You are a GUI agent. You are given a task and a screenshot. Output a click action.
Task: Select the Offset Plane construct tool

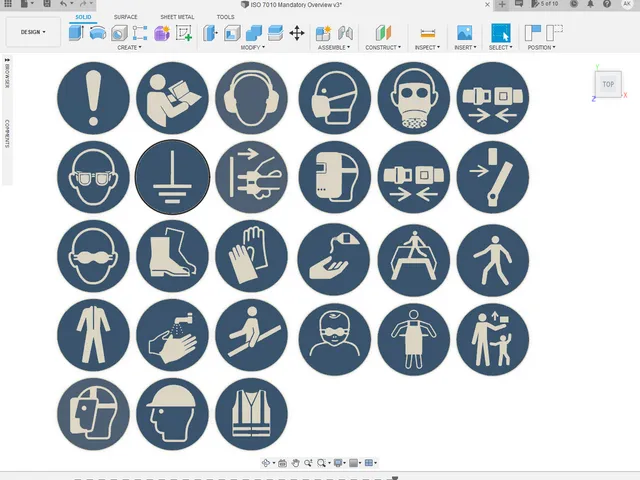coord(383,33)
